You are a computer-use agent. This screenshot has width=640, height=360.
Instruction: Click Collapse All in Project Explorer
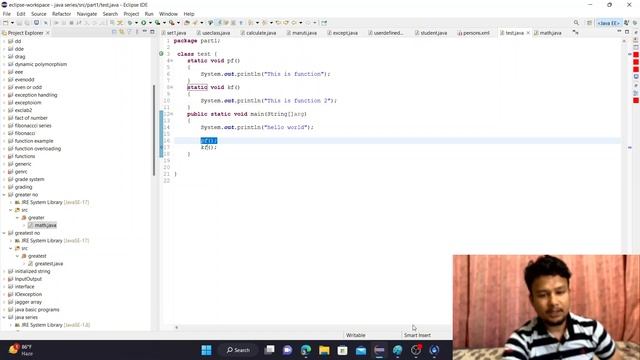114,32
